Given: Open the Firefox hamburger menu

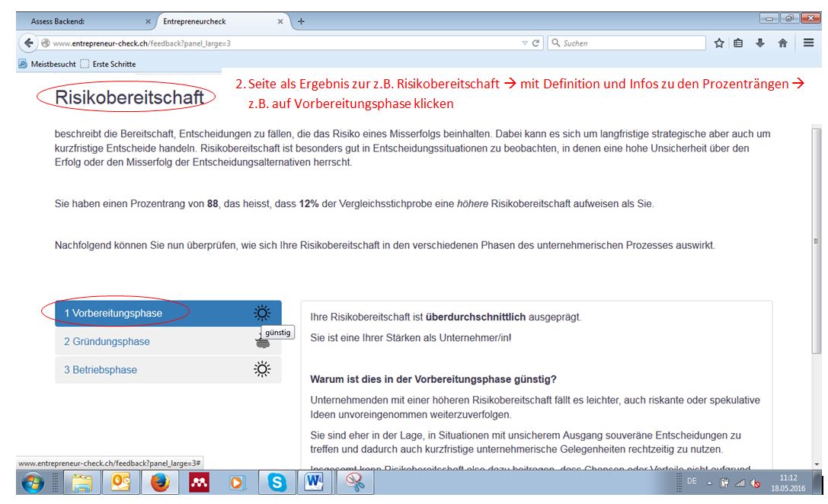Looking at the screenshot, I should click(808, 43).
